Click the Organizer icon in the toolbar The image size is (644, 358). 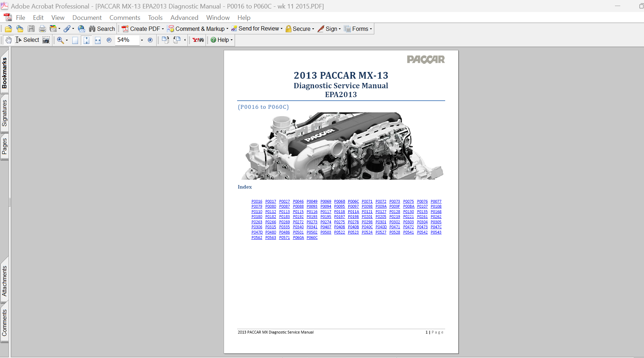(53, 29)
